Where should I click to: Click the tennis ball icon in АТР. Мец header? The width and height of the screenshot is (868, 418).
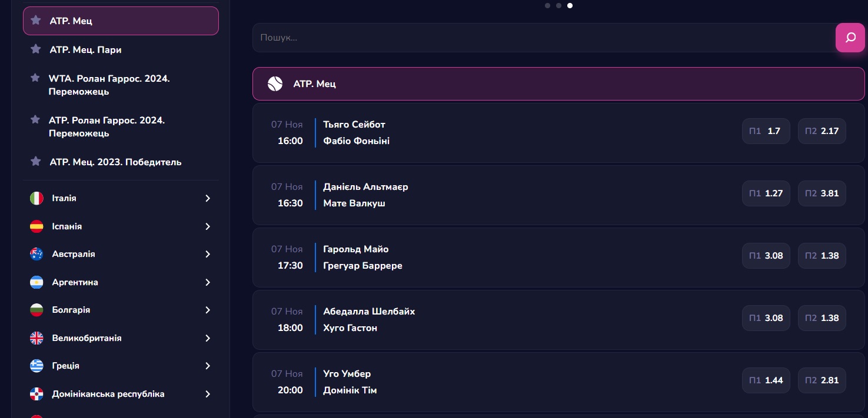[275, 83]
